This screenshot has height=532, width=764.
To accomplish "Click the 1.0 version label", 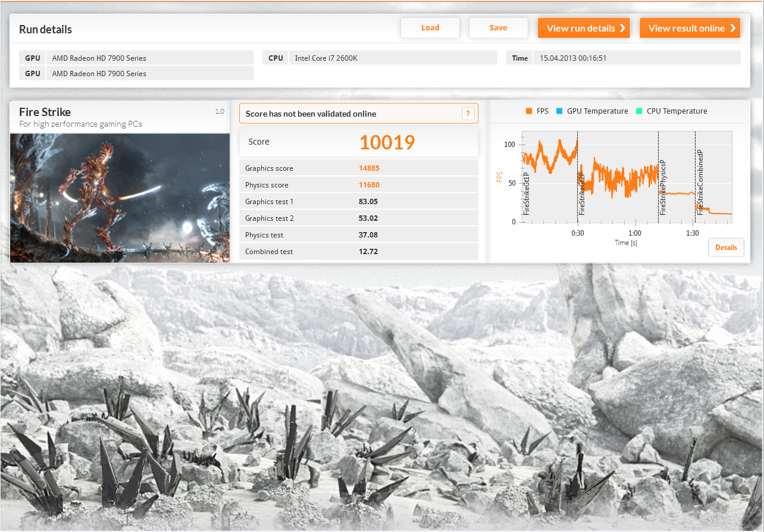I will pos(220,111).
